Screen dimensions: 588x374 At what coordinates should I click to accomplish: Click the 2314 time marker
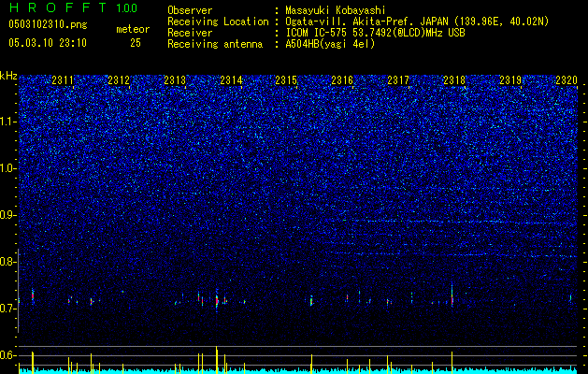pyautogui.click(x=231, y=80)
